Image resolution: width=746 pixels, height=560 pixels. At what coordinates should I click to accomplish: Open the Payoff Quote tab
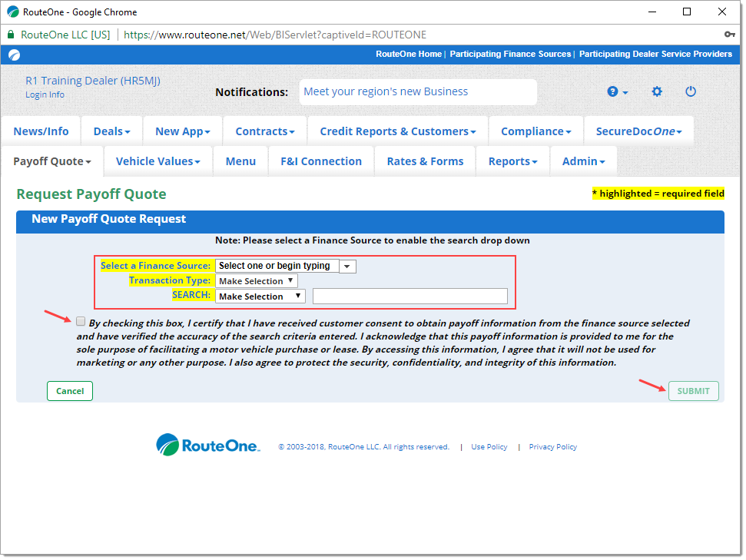pos(51,161)
